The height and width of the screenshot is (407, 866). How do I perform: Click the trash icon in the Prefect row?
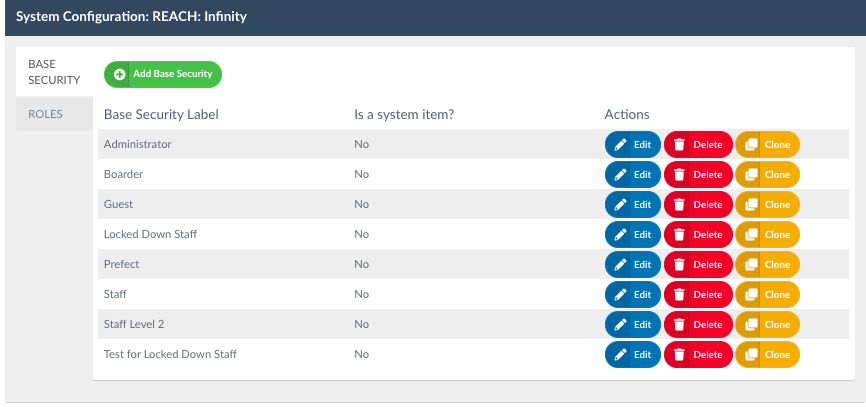[x=679, y=265]
